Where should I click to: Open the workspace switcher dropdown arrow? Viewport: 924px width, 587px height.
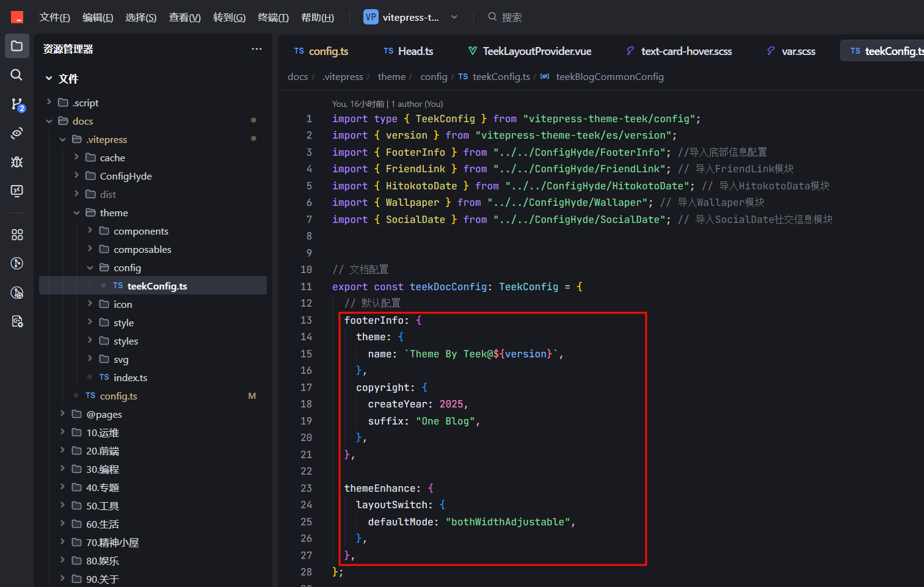(454, 17)
